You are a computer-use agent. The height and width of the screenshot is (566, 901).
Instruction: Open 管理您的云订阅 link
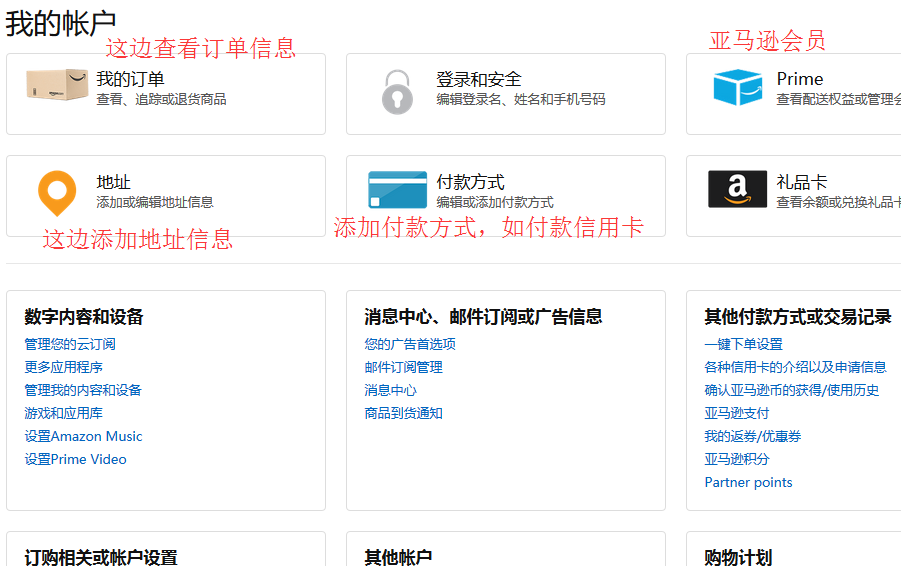point(70,344)
